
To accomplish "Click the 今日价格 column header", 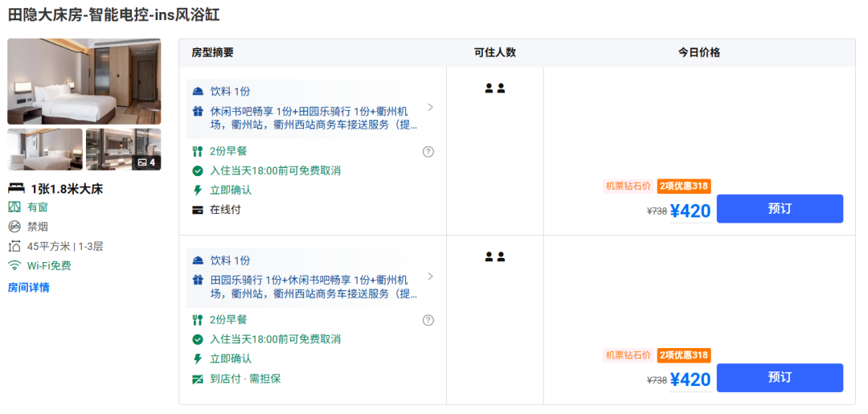I will (699, 52).
